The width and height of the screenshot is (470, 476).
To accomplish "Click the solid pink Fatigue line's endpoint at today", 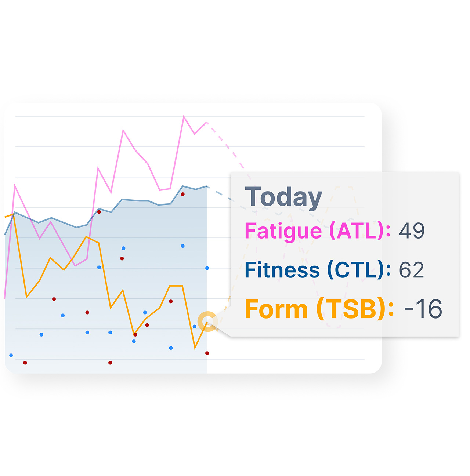I will tap(207, 122).
